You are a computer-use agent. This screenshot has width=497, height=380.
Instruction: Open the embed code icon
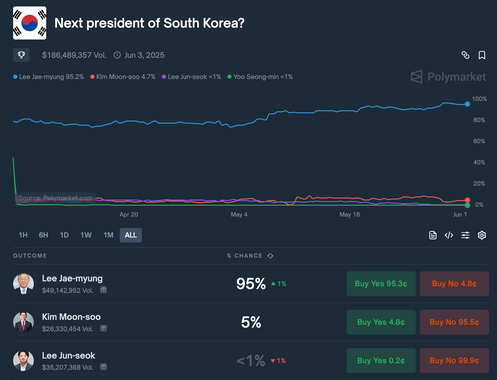coord(449,235)
